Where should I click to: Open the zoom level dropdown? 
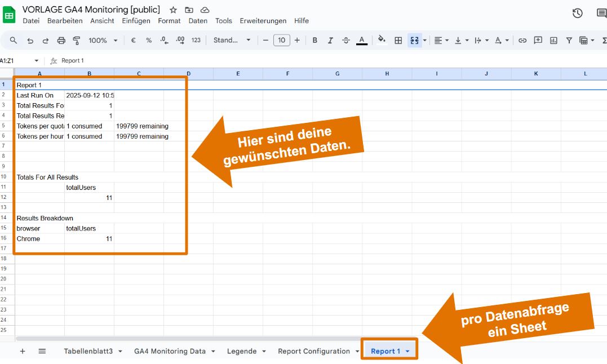point(101,40)
